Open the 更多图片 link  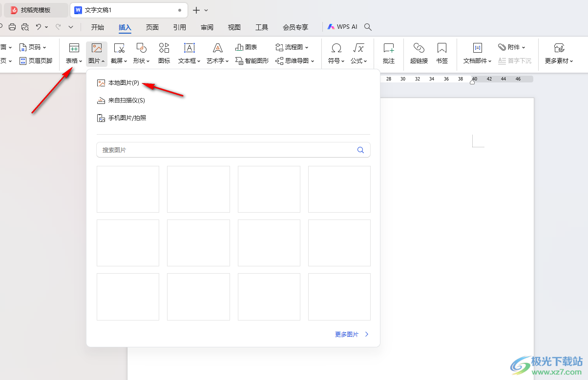click(352, 335)
